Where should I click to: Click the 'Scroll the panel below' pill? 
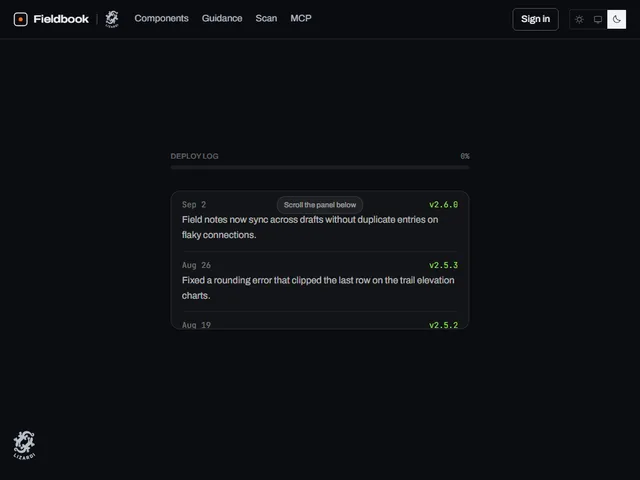click(320, 205)
